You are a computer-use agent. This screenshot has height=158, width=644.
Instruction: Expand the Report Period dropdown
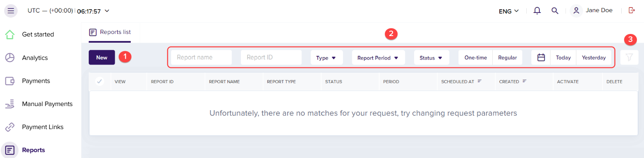coord(378,58)
